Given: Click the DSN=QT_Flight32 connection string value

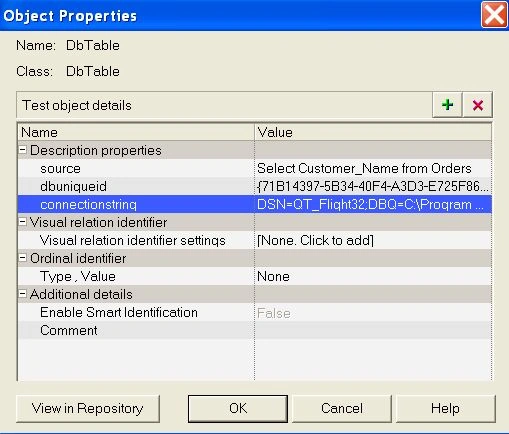Looking at the screenshot, I should (x=370, y=204).
